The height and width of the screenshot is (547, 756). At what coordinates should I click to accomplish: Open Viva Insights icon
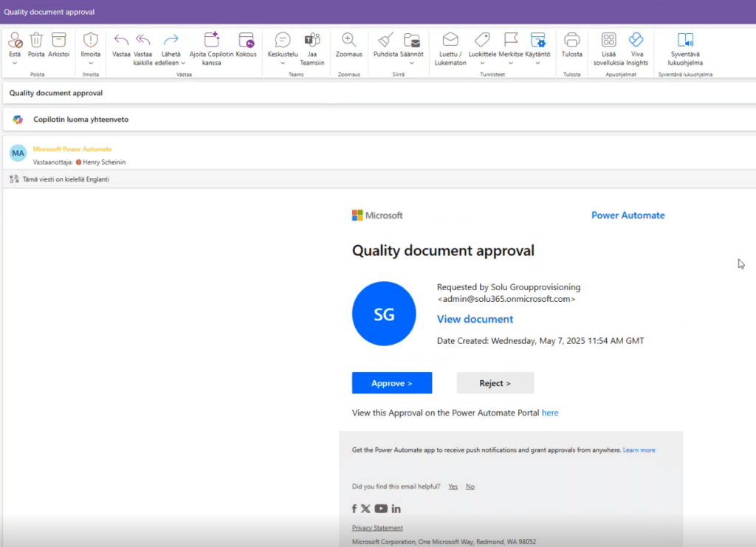(636, 40)
